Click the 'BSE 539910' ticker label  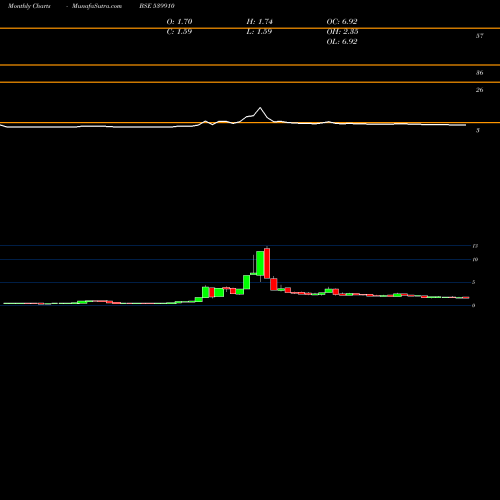pyautogui.click(x=157, y=6)
